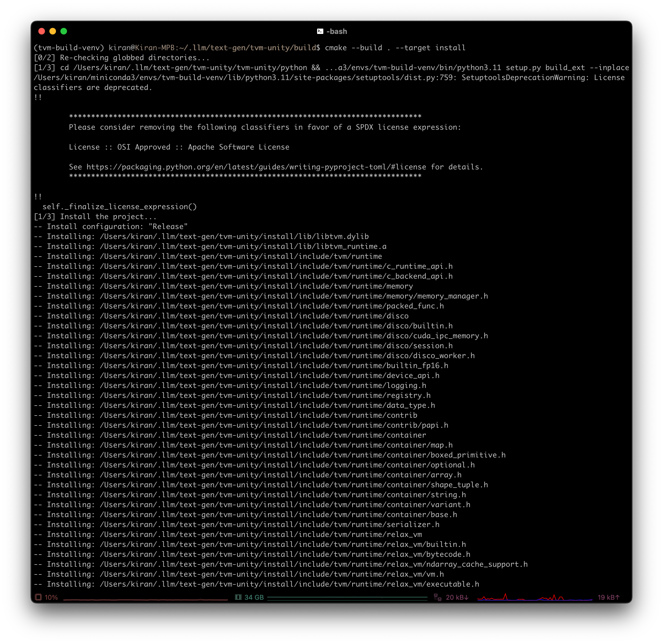Click 'classifiers are deprecated.' line

[x=93, y=87]
